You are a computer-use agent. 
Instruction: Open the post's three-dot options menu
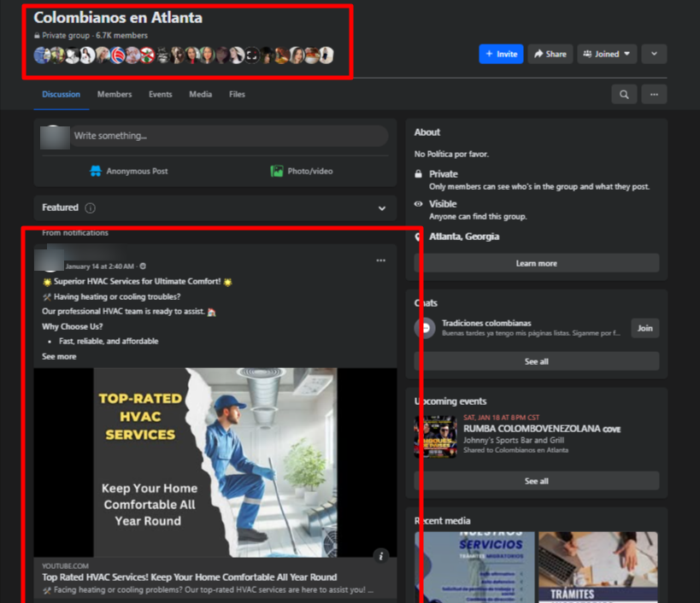380,261
